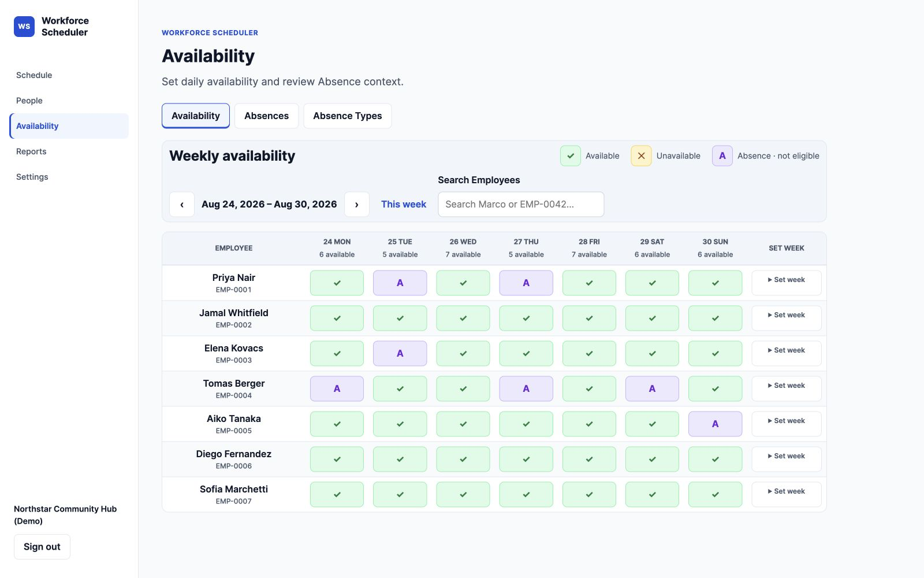Click the Northstar Community Hub (Demo) label
924x578 pixels.
pyautogui.click(x=65, y=515)
